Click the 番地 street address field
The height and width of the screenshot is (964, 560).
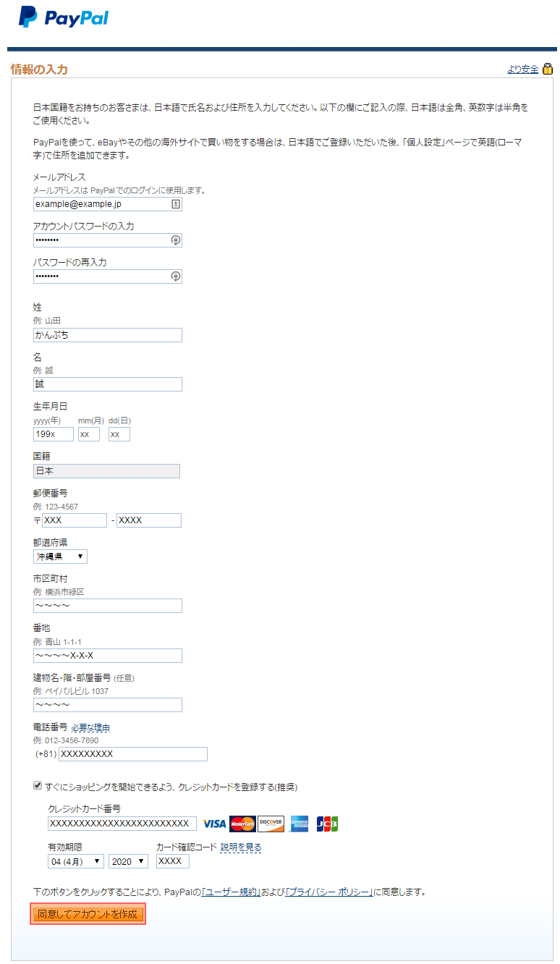(x=108, y=656)
